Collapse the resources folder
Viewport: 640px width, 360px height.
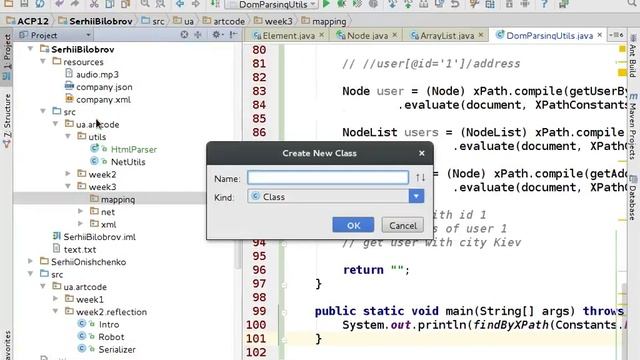coord(43,62)
